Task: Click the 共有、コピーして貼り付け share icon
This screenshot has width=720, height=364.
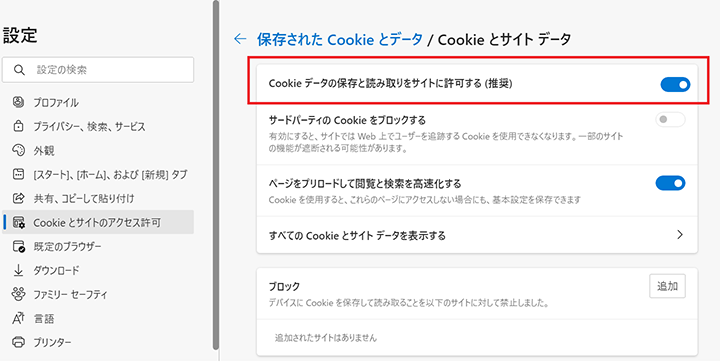Action: (18, 198)
